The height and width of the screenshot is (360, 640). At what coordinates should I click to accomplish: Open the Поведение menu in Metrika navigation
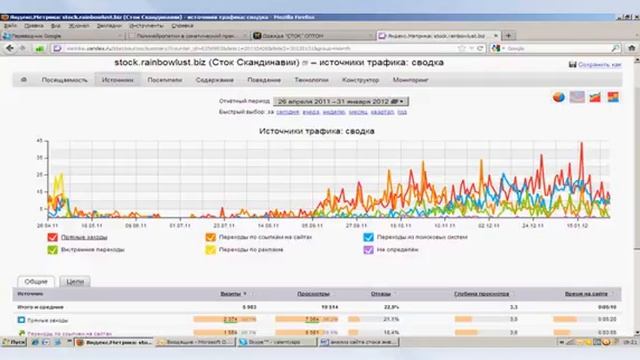(264, 80)
